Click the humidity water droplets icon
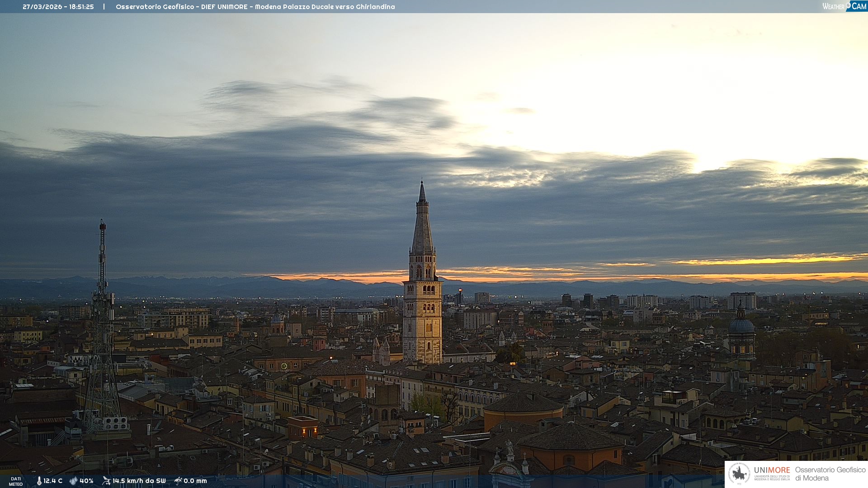The height and width of the screenshot is (488, 868). point(73,481)
